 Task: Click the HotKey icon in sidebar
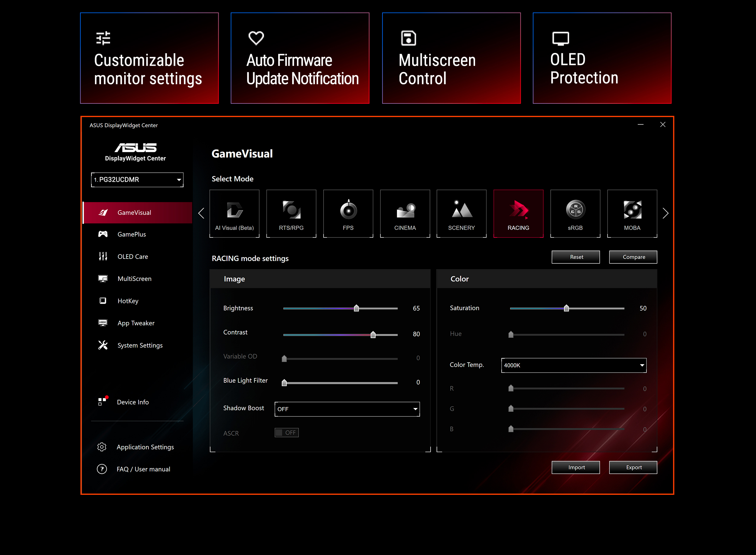pyautogui.click(x=103, y=301)
